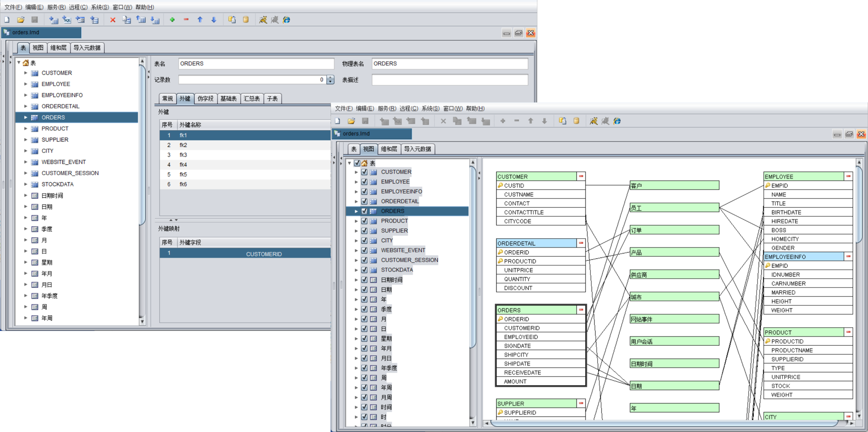Expand the ORDERS node in back window tree
Image resolution: width=868 pixels, height=432 pixels.
pyautogui.click(x=26, y=117)
